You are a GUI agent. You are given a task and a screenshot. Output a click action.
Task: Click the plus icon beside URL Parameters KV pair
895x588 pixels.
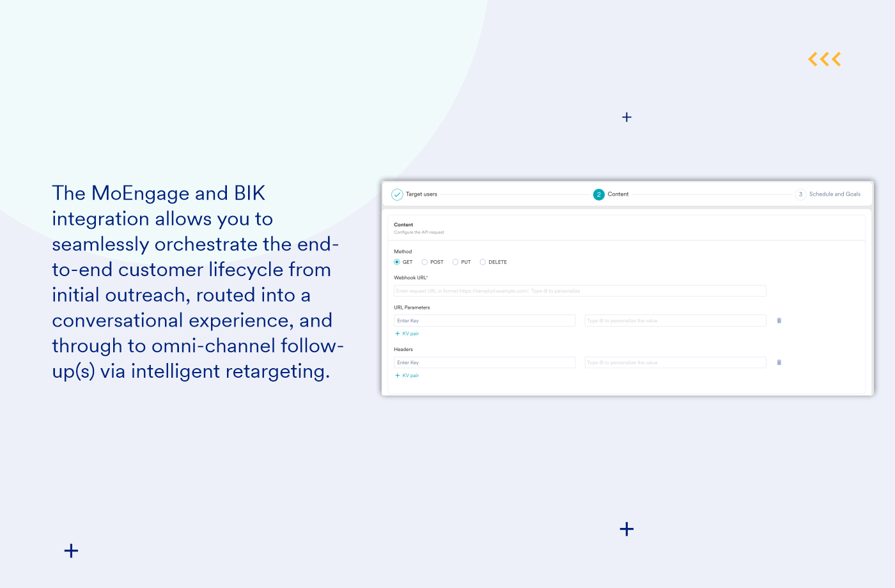(397, 334)
